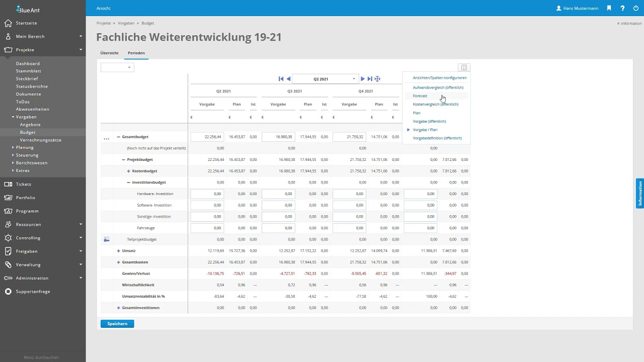
Task: Expand the Umsatz row
Action: click(x=119, y=251)
